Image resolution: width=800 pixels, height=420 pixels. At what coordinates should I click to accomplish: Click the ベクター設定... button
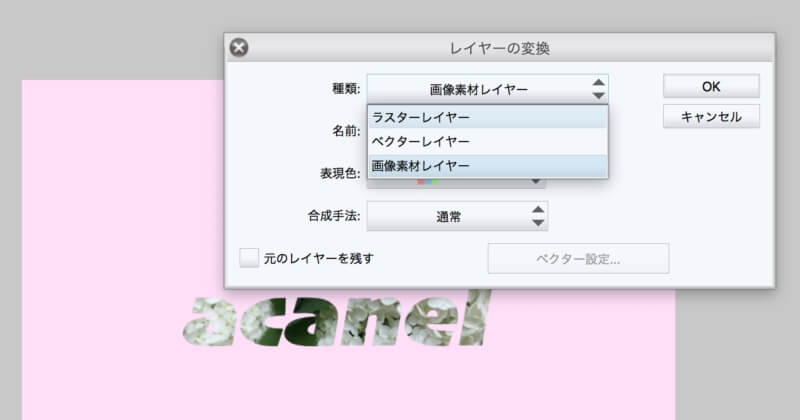coord(578,259)
